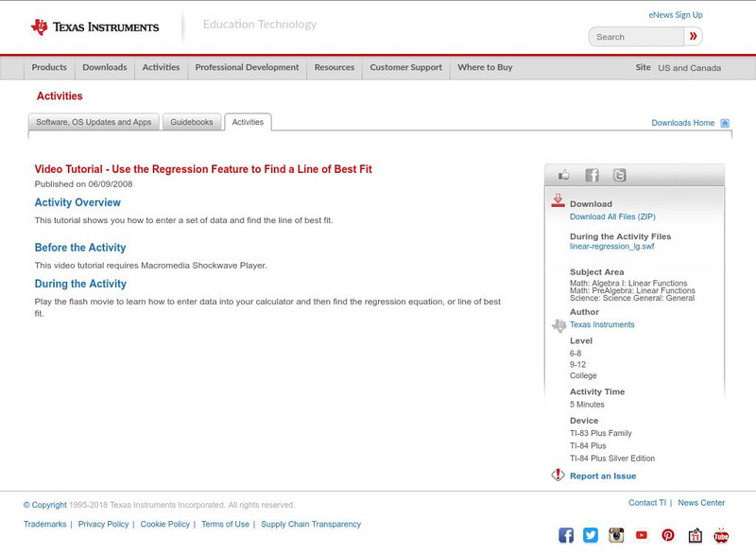Click the Report an Issue warning icon

click(558, 475)
